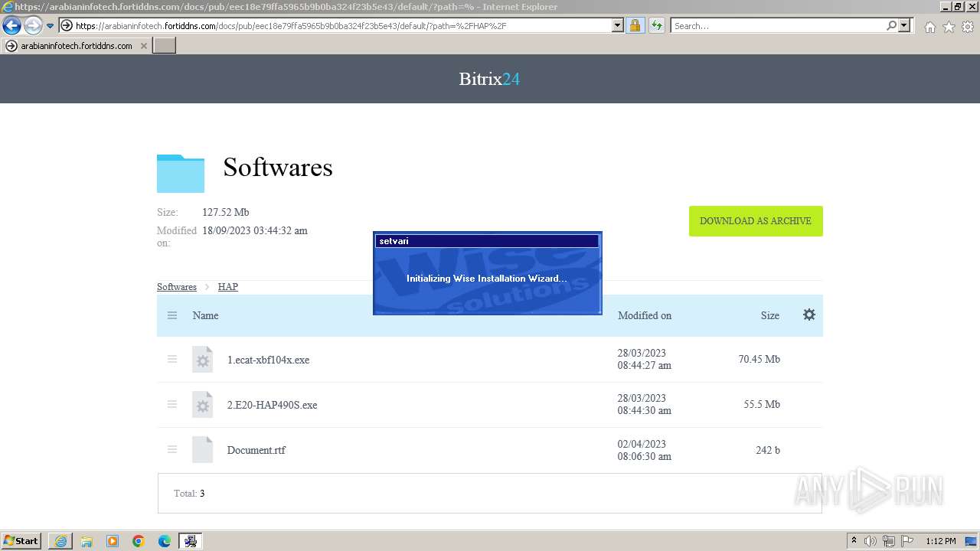Image resolution: width=980 pixels, height=551 pixels.
Task: Open row menu for Document.rtf
Action: point(172,449)
